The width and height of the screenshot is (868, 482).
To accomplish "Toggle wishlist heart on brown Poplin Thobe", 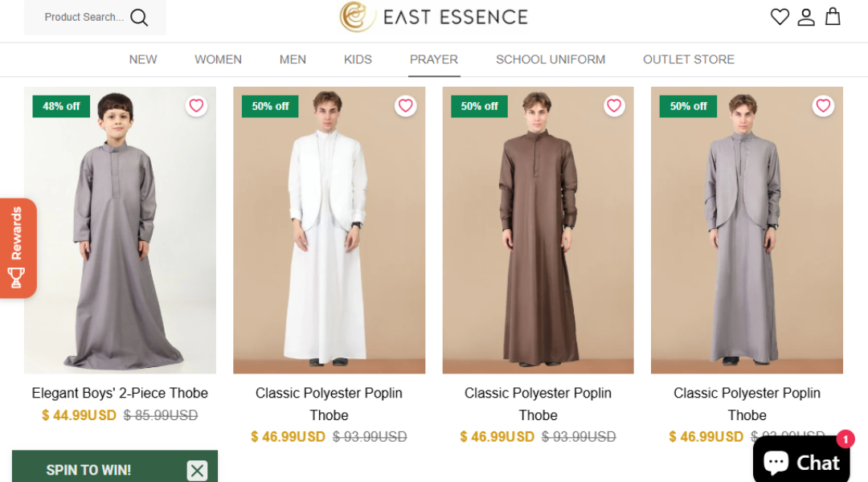I will 614,106.
